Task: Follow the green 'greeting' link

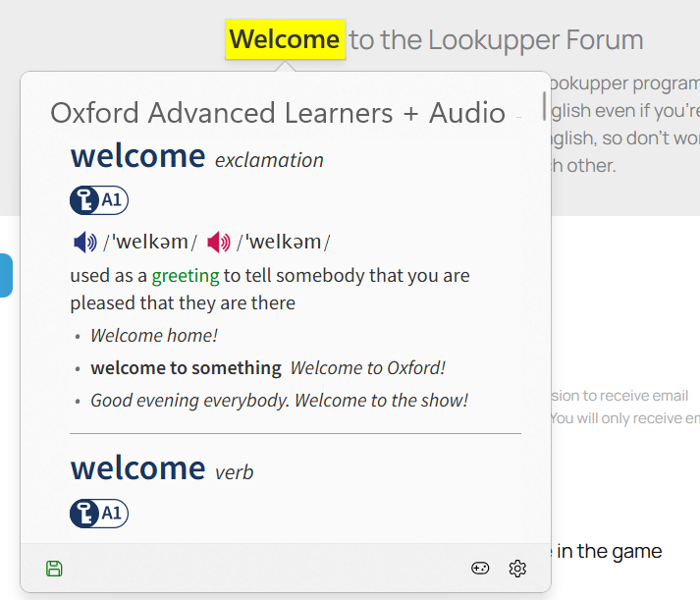Action: click(185, 276)
